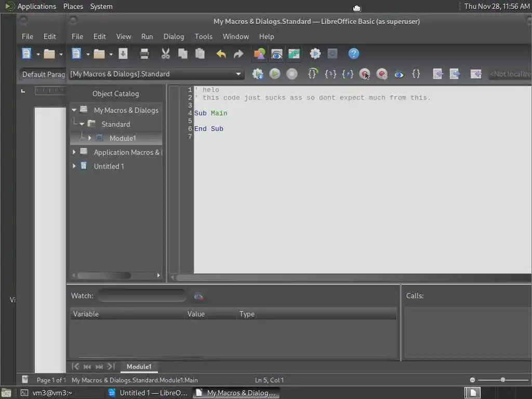Click the Select Macro gear icon
This screenshot has height=399, width=532.
tap(315, 54)
